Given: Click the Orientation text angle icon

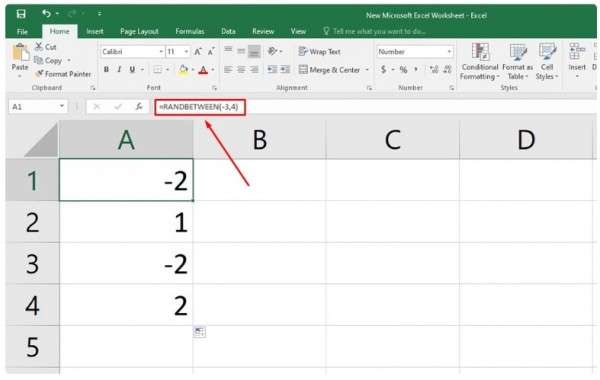Looking at the screenshot, I should click(272, 51).
